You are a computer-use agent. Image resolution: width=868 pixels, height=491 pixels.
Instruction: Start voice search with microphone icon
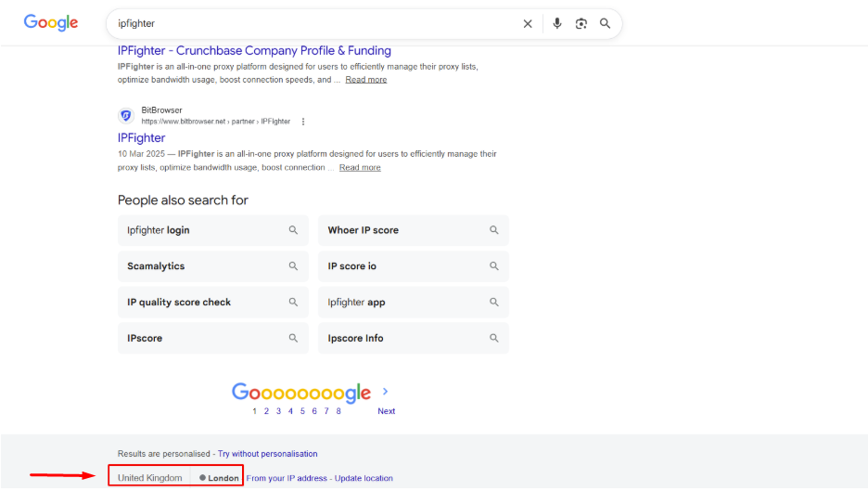click(557, 23)
